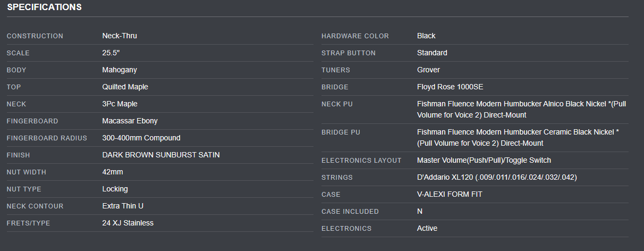Click the Fishman Ceramic bridge pickup description
The width and height of the screenshot is (644, 251).
click(518, 137)
